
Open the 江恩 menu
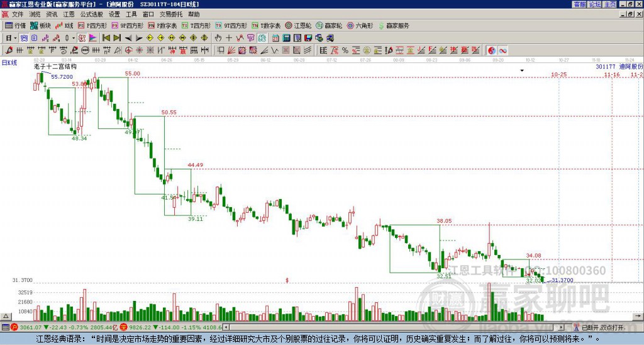69,14
